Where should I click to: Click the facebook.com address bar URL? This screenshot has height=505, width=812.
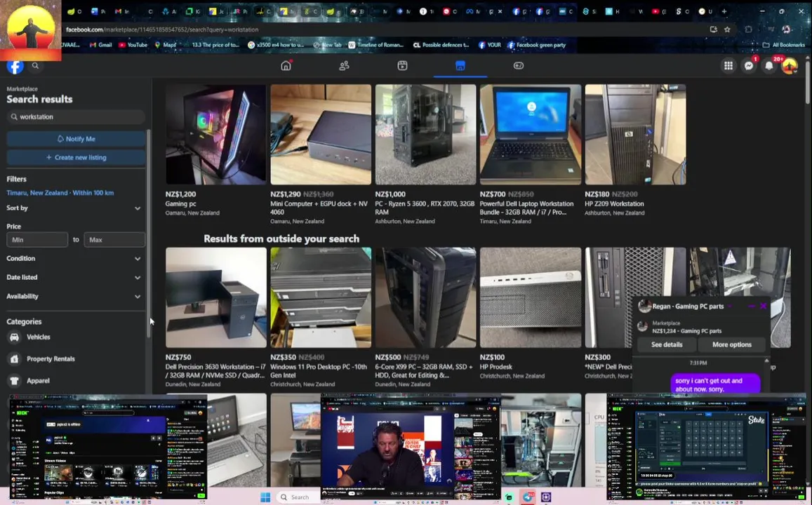[x=162, y=29]
